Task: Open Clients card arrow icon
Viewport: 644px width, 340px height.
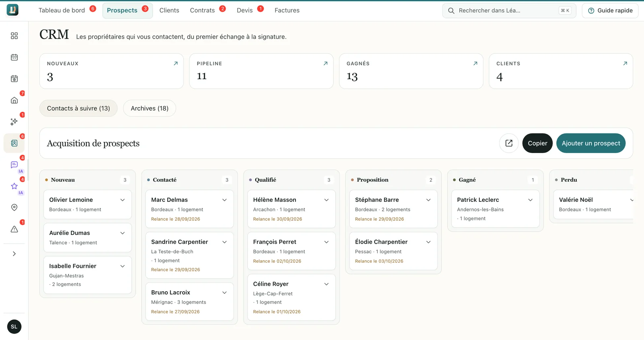Action: [x=625, y=64]
